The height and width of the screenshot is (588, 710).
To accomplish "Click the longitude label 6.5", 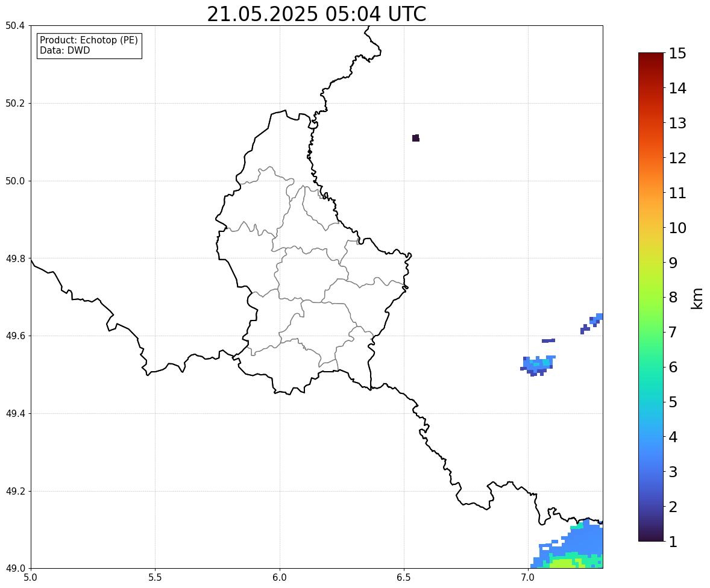I will point(403,578).
